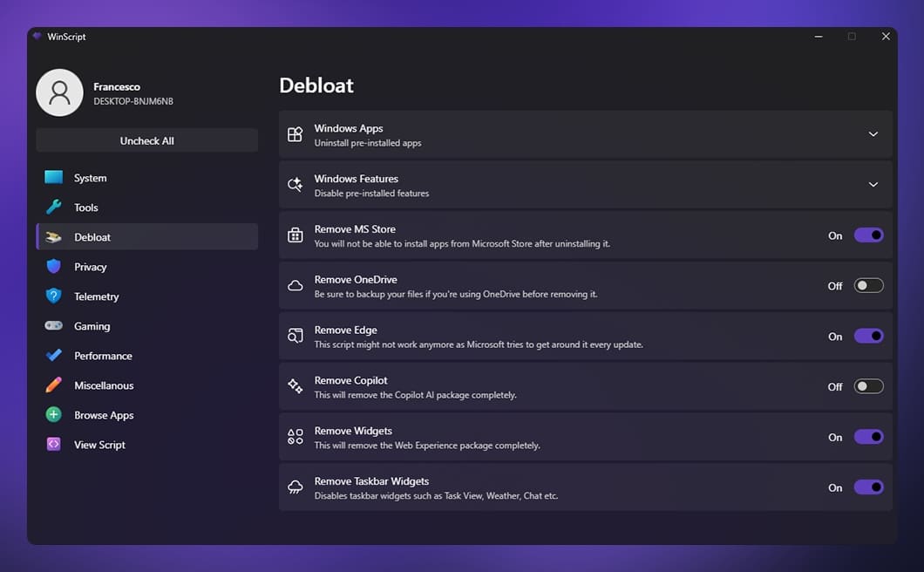Click the blue System monitor icon in the sidebar
Screen dimensions: 924x572
tap(54, 177)
